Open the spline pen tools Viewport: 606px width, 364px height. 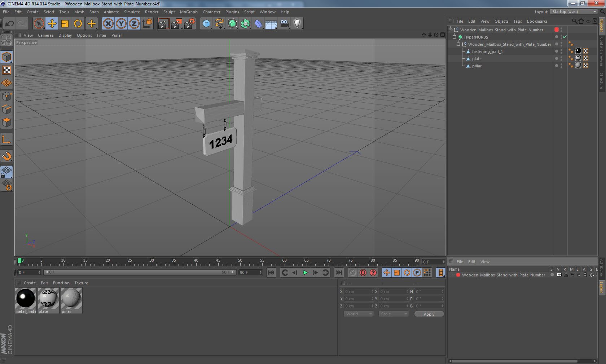point(219,24)
